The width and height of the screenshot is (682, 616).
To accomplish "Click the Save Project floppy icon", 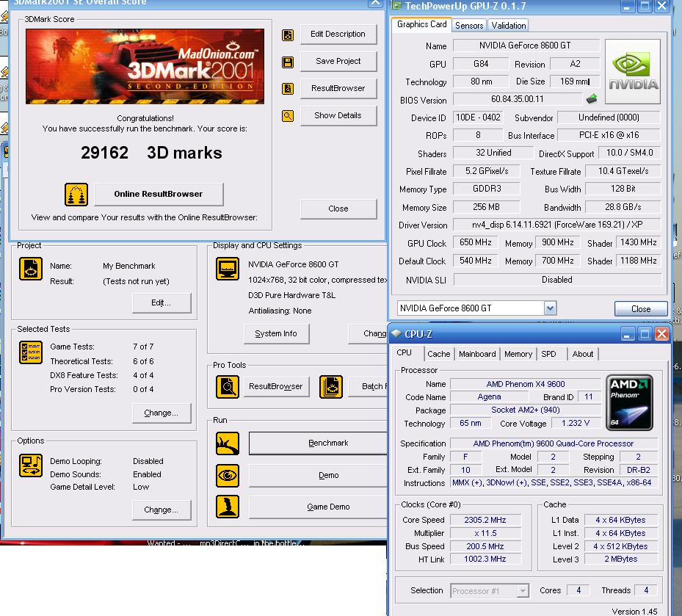I will [288, 62].
